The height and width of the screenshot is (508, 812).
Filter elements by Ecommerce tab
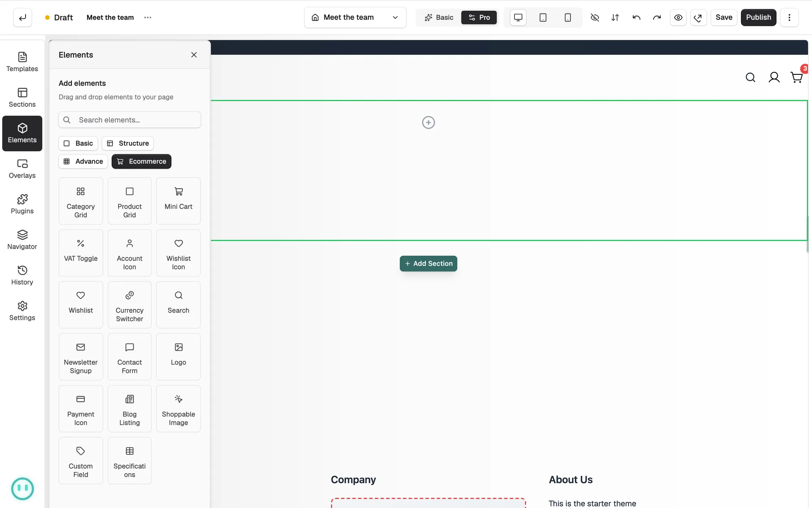(x=142, y=161)
